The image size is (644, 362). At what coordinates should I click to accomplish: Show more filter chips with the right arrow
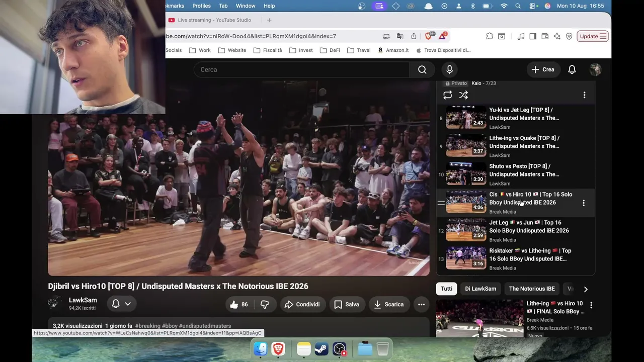point(585,289)
